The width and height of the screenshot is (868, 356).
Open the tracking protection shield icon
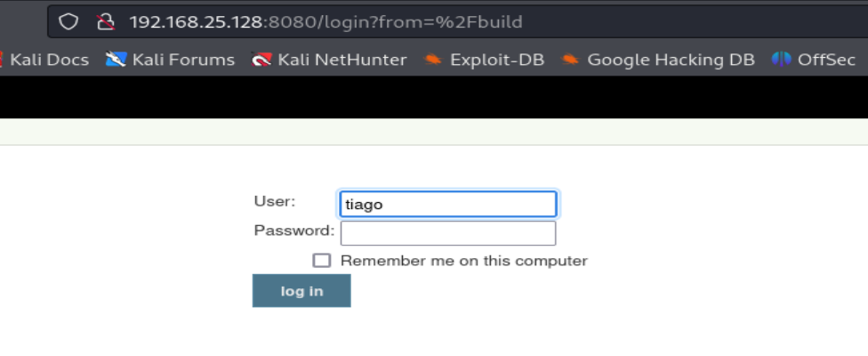click(x=68, y=21)
